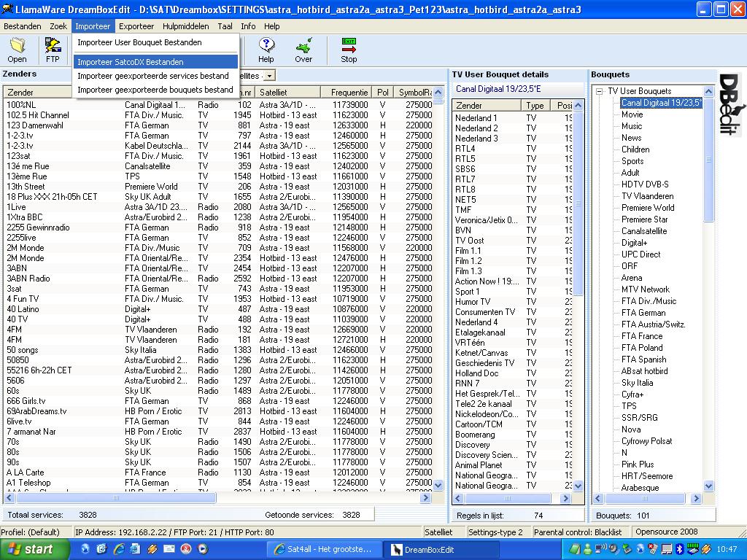This screenshot has height=560, width=747.
Task: Open the Taal menu
Action: 225,26
